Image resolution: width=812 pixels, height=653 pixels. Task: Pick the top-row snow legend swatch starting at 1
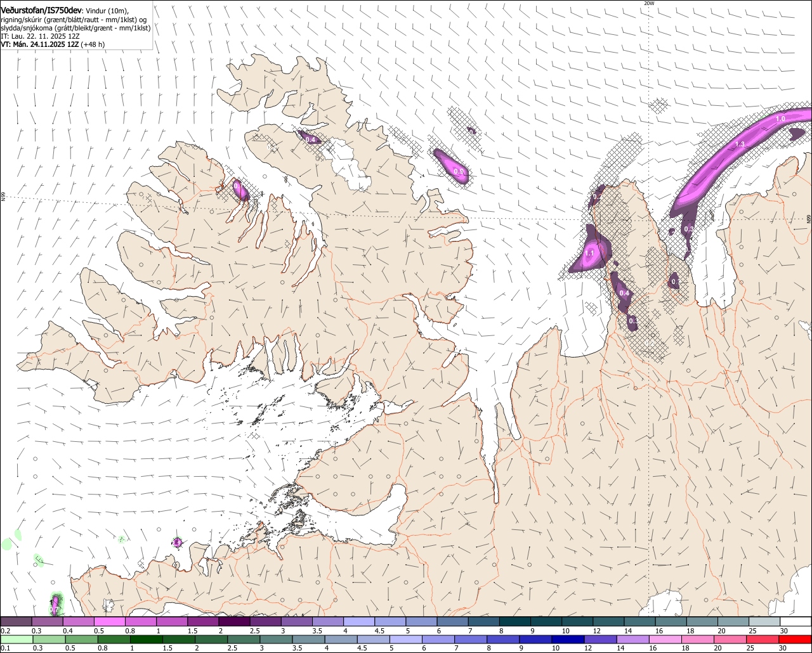(x=172, y=622)
